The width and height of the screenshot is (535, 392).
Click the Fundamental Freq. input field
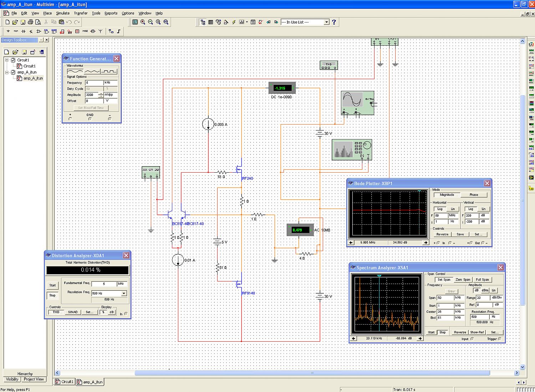click(x=104, y=284)
